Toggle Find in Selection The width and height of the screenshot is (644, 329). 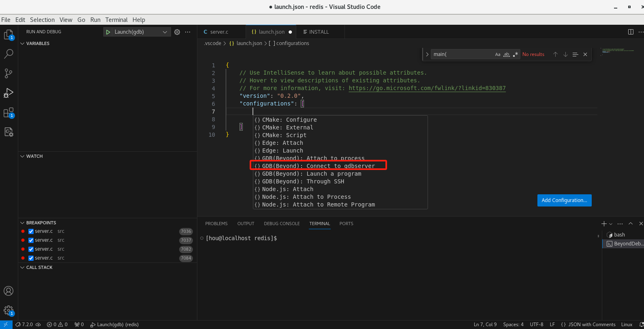[x=575, y=54]
